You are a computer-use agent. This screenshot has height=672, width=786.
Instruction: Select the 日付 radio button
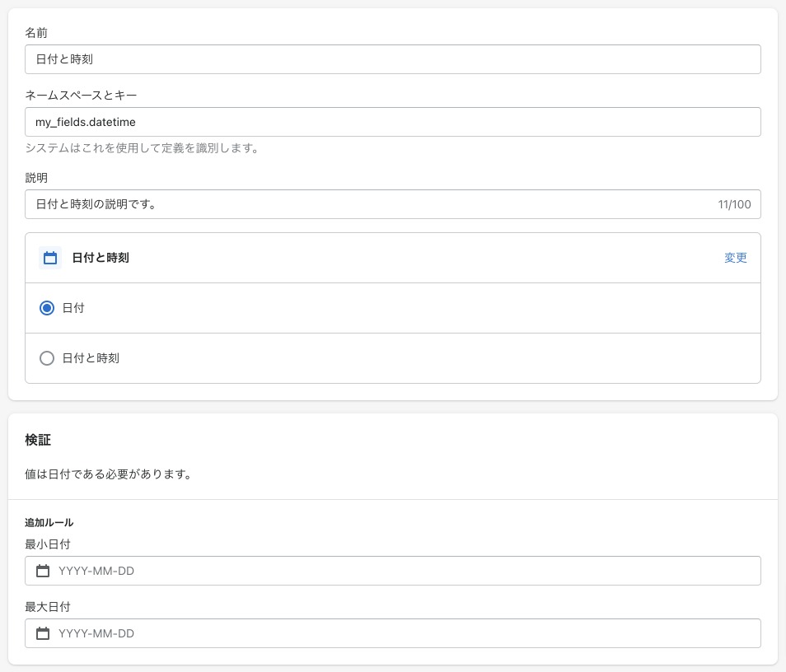(47, 308)
